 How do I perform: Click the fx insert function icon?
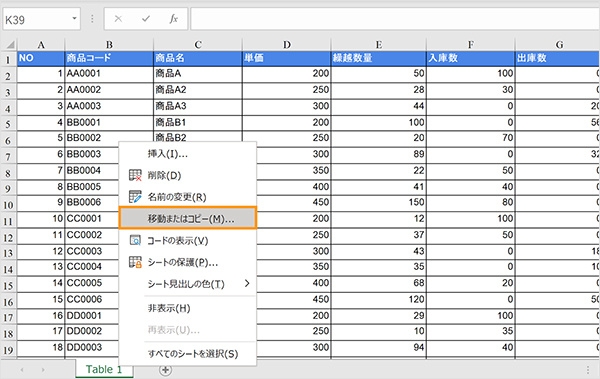(173, 19)
